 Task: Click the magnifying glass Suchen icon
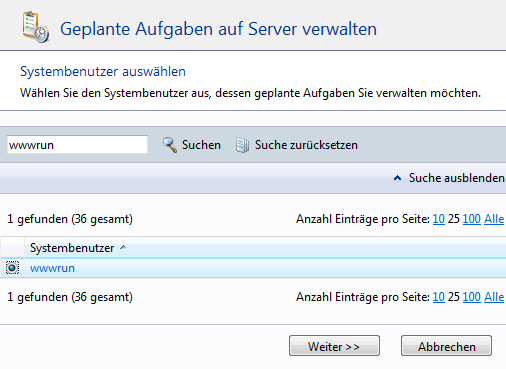tap(170, 145)
